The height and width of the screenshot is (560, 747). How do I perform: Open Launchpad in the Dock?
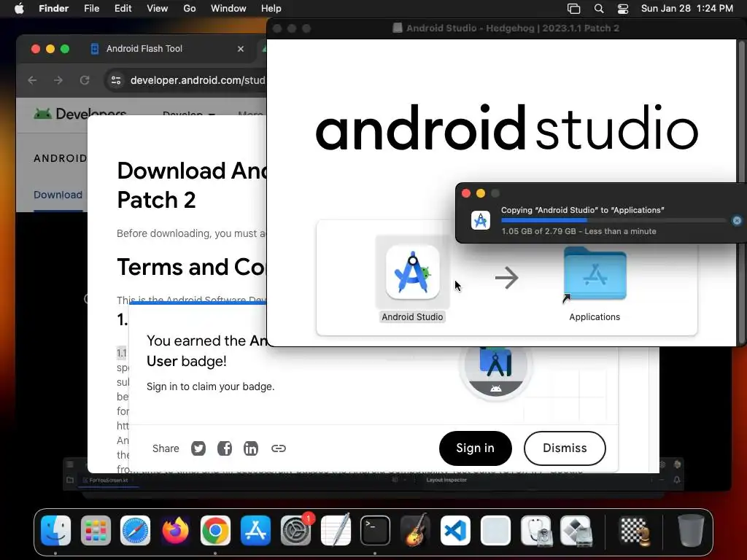pyautogui.click(x=96, y=530)
